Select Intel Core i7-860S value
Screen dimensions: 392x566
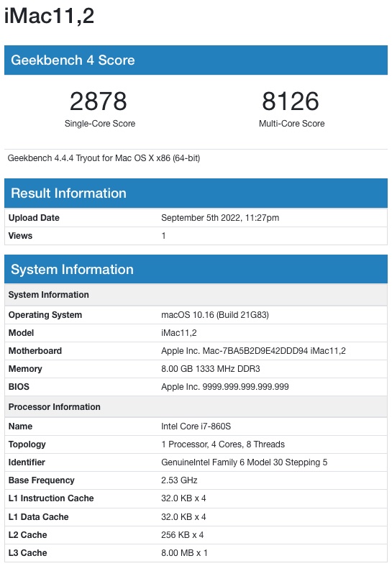click(x=196, y=426)
